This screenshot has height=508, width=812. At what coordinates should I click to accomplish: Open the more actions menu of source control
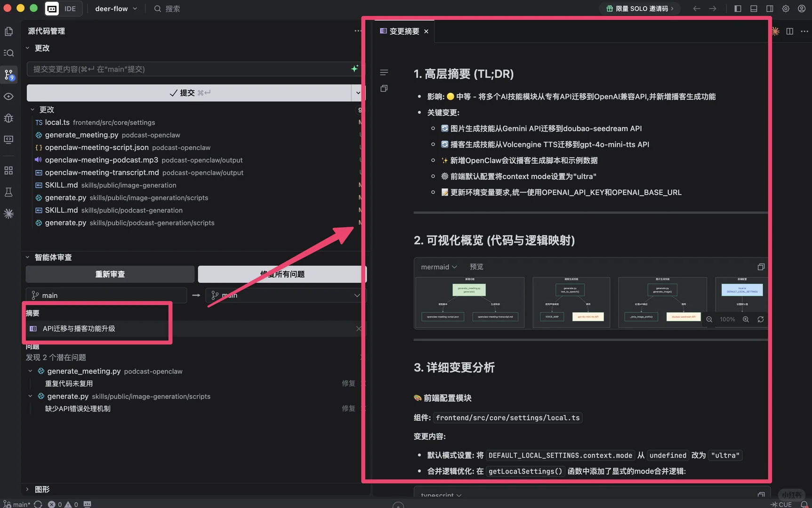tap(358, 31)
